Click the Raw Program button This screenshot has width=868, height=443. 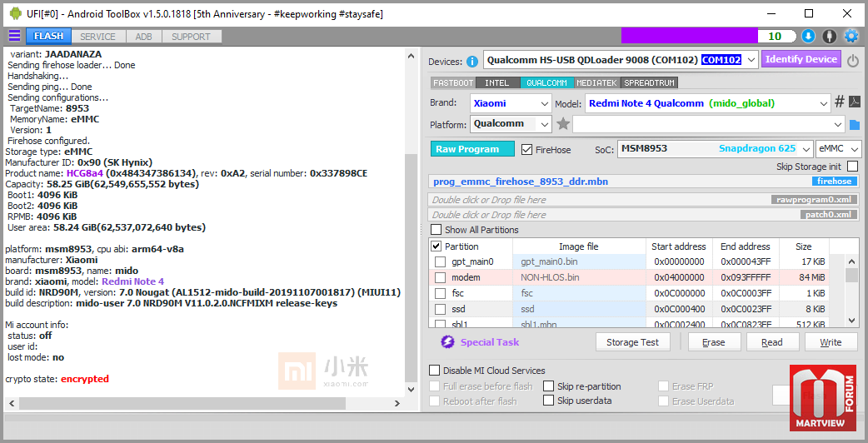point(472,149)
